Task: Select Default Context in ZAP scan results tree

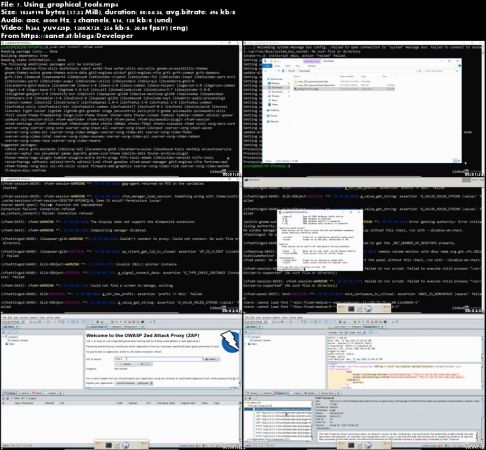Action: [x=262, y=340]
